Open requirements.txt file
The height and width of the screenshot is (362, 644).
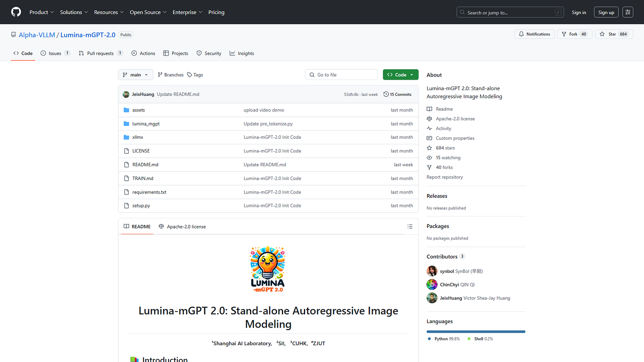(x=149, y=192)
